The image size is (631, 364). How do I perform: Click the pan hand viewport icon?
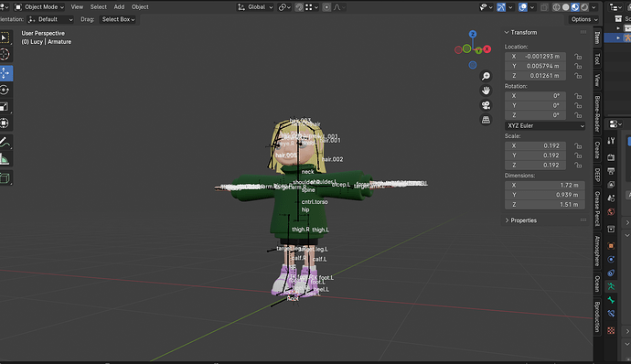pyautogui.click(x=487, y=91)
